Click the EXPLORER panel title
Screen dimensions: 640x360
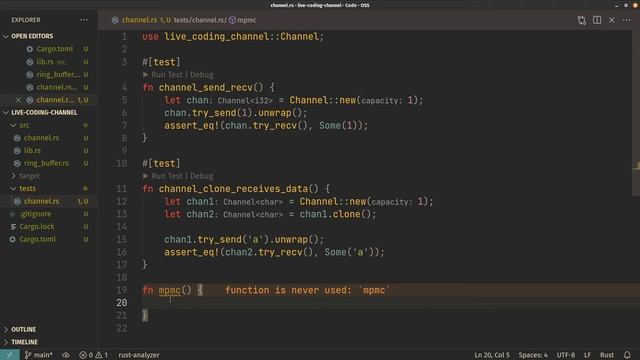[26, 20]
